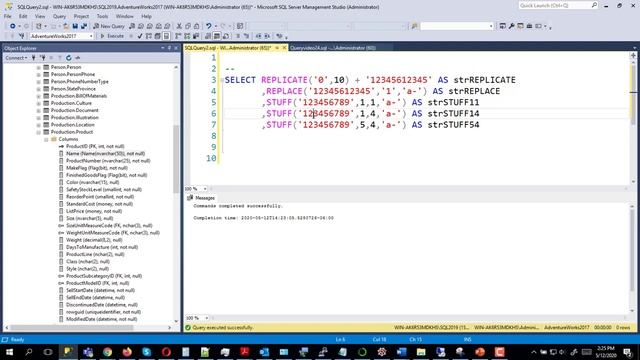This screenshot has width=640, height=360.
Task: Switch to the Queryvideo24.sql tab
Action: [x=333, y=48]
